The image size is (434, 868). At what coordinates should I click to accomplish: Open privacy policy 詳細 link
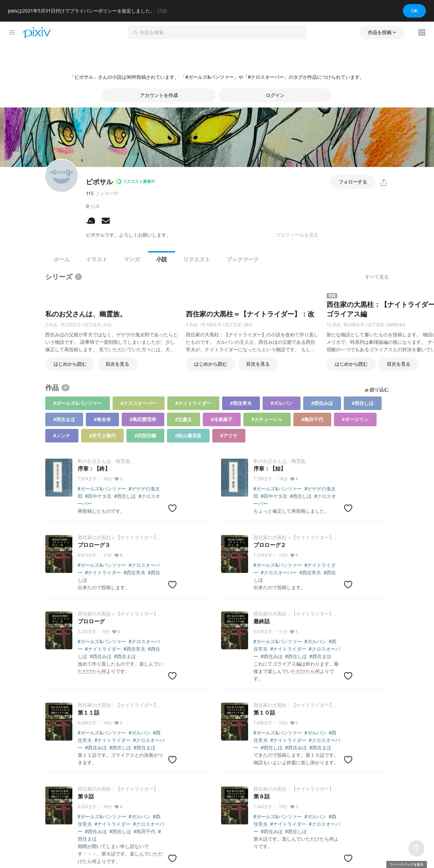point(162,11)
